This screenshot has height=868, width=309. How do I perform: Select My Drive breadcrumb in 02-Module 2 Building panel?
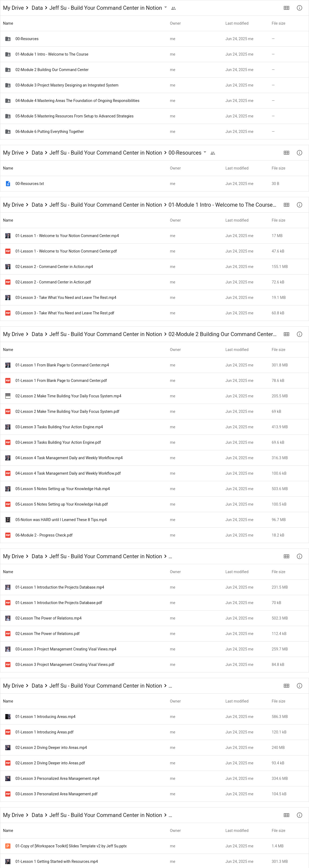click(14, 334)
